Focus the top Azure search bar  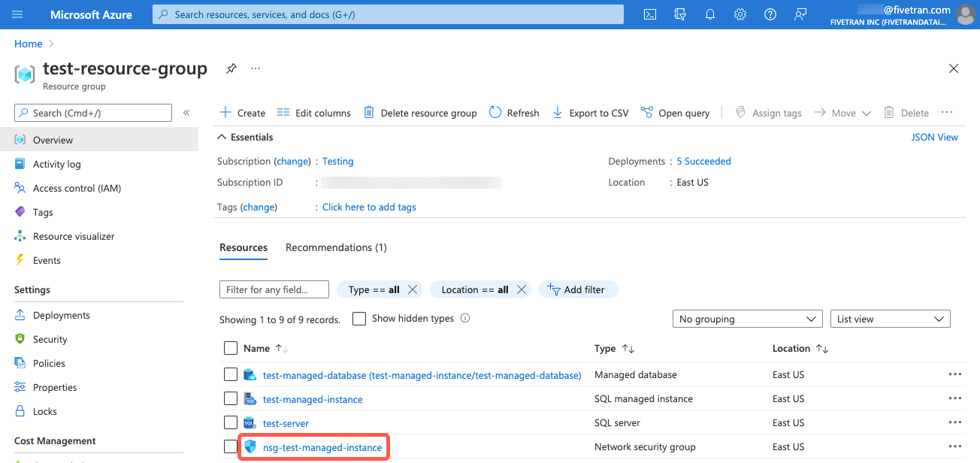(x=388, y=14)
